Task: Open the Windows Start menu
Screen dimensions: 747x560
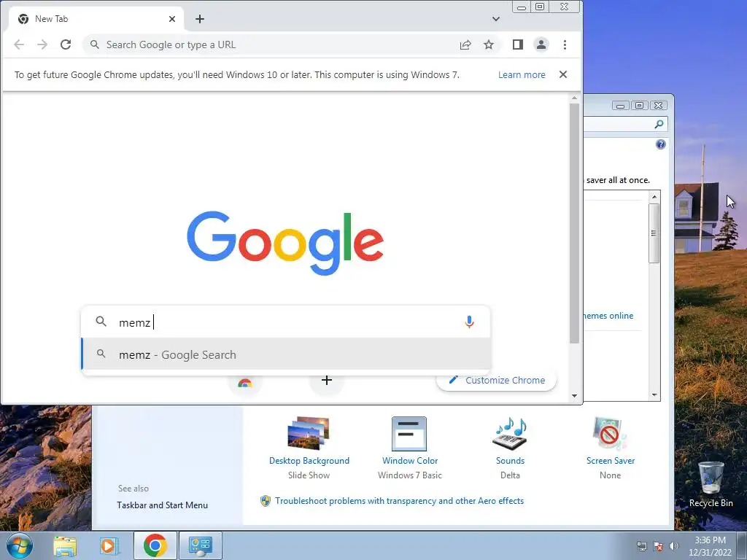Action: pos(20,545)
